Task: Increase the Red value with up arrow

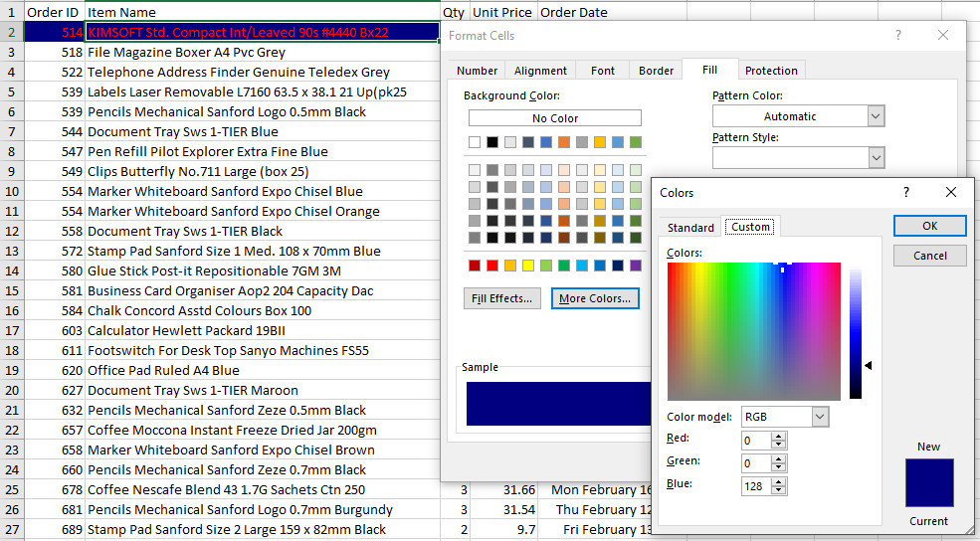Action: [778, 437]
